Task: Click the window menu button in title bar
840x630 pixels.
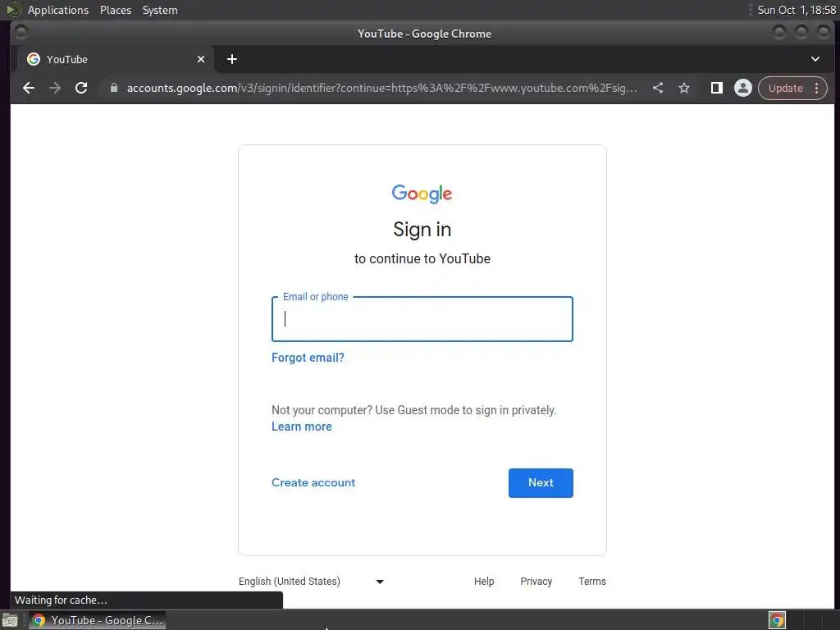Action: pos(21,33)
